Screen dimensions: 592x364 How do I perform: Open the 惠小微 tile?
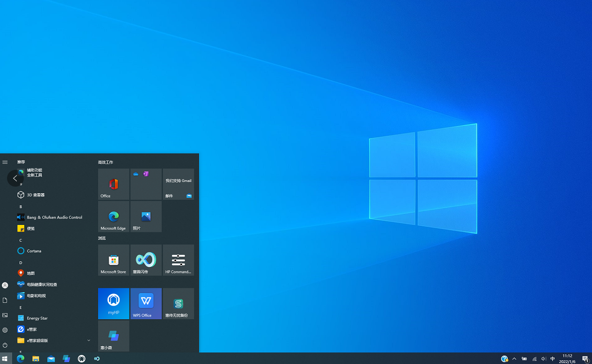pos(114,336)
